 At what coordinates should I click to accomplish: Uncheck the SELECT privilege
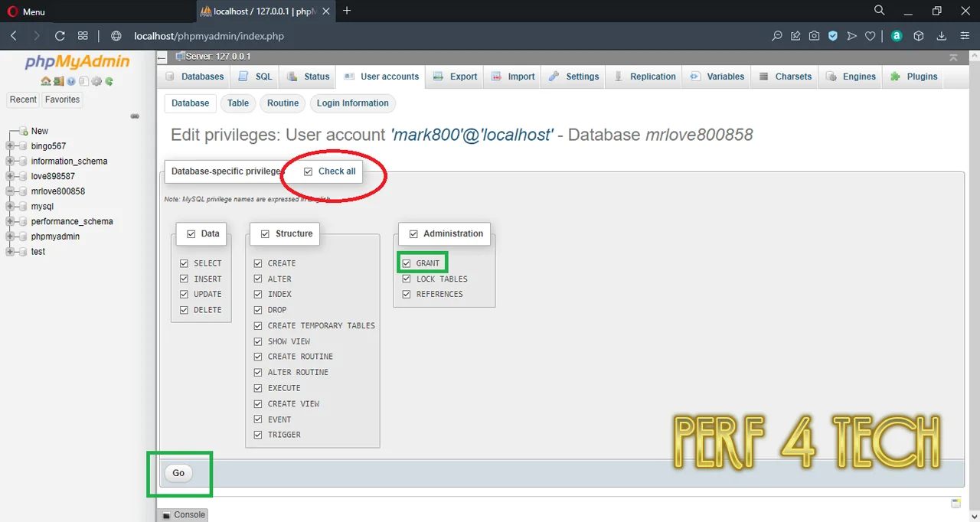(184, 263)
